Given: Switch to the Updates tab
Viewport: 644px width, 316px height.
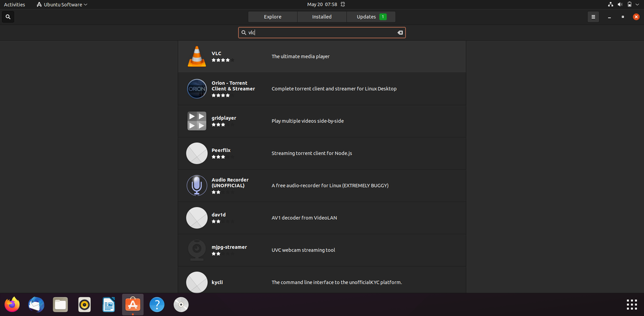Looking at the screenshot, I should coord(371,17).
